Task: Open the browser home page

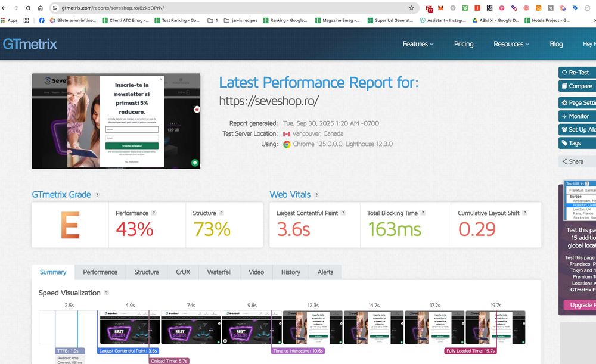Action: point(41,8)
